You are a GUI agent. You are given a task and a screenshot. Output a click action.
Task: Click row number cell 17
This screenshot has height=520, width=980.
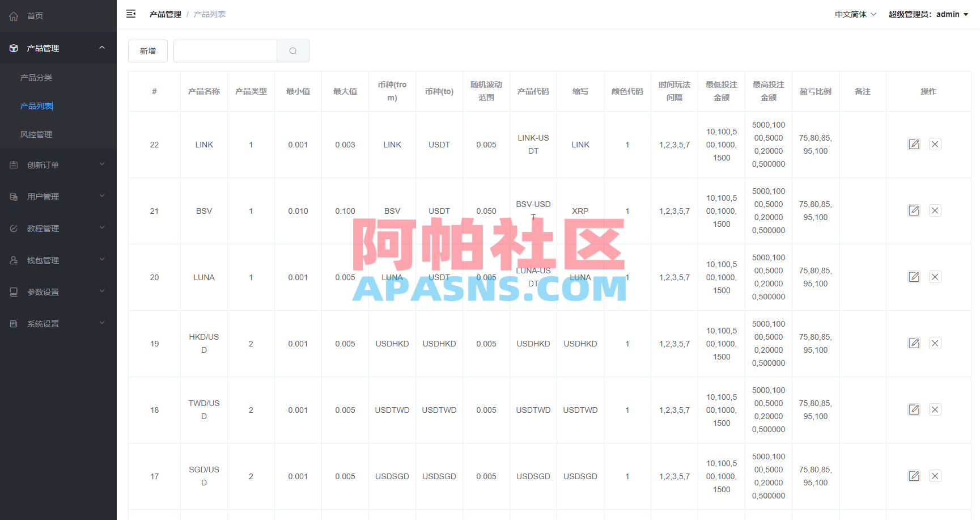pyautogui.click(x=154, y=476)
